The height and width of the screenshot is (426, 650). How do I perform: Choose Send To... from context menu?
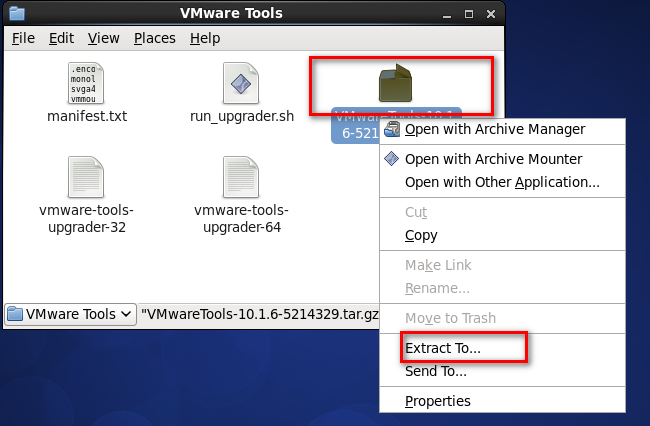(502, 371)
